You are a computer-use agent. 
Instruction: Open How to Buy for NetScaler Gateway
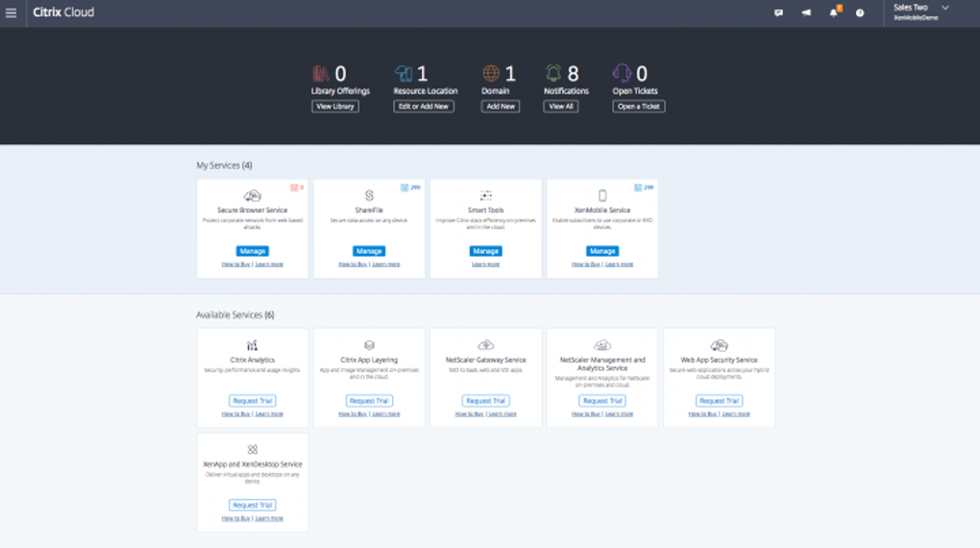pos(470,414)
